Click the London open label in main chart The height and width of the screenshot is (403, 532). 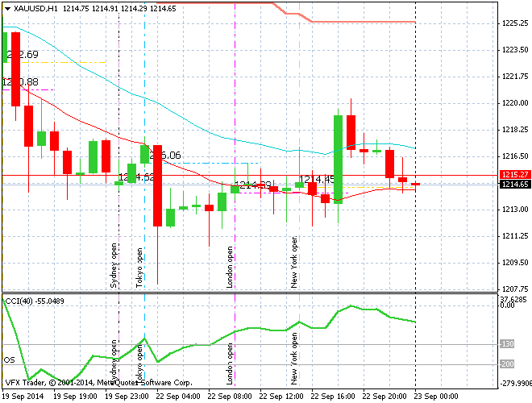(230, 267)
